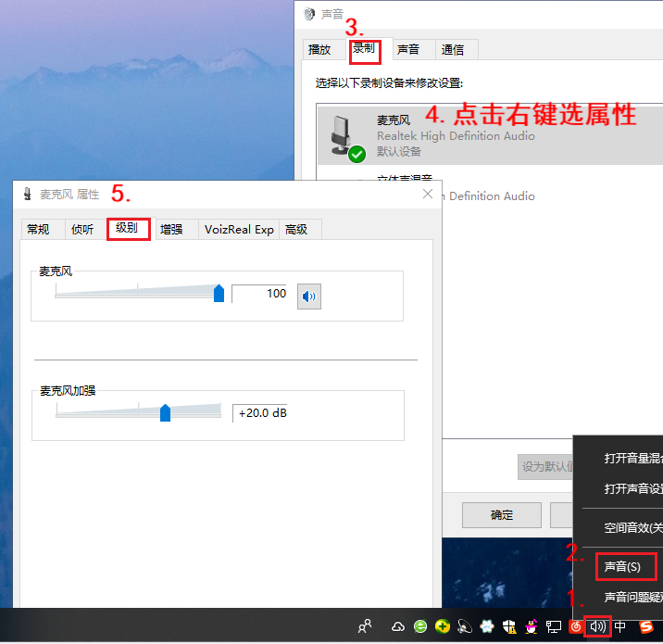Click the flower-shaped tray icon
Viewport: 663px width, 644px height.
[x=487, y=626]
